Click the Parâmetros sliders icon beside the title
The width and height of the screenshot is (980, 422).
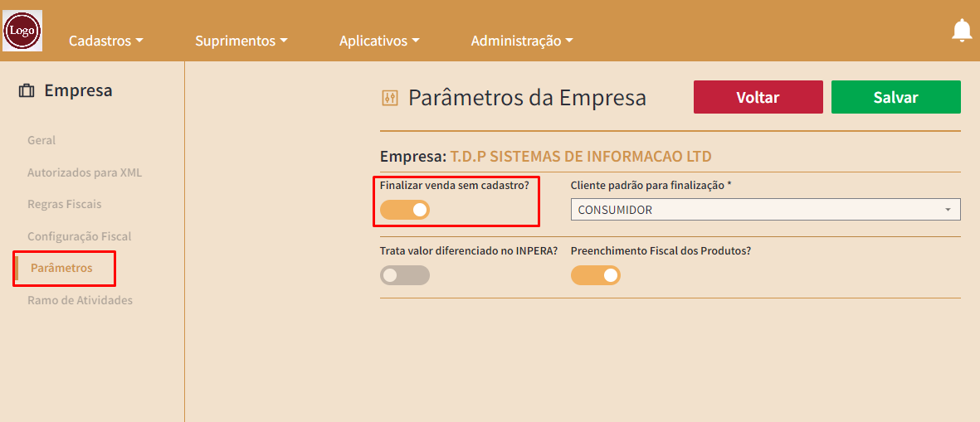pos(390,98)
